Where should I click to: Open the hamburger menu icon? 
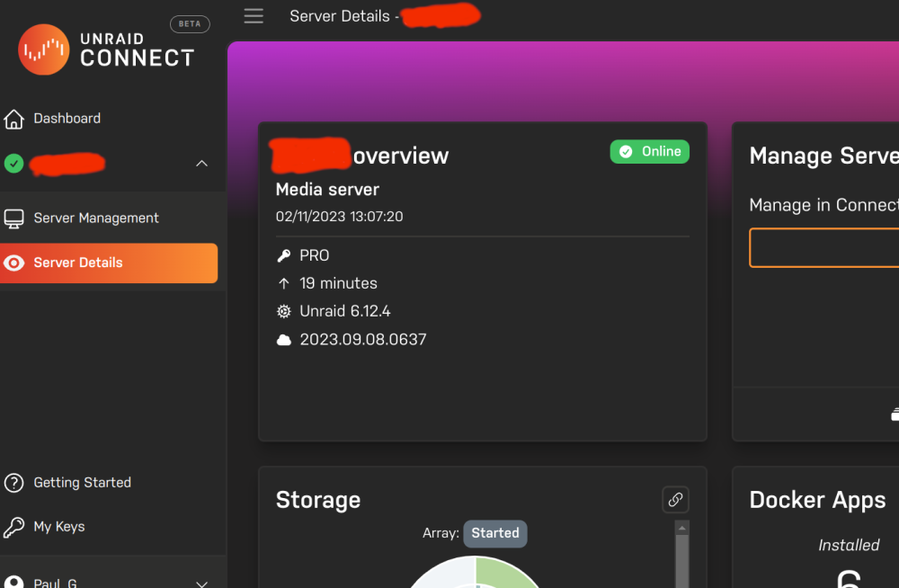point(254,16)
